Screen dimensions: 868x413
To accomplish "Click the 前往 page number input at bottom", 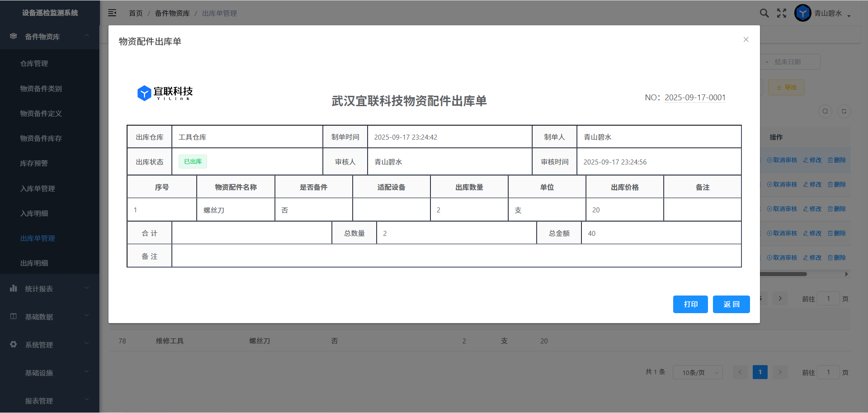I will click(828, 372).
